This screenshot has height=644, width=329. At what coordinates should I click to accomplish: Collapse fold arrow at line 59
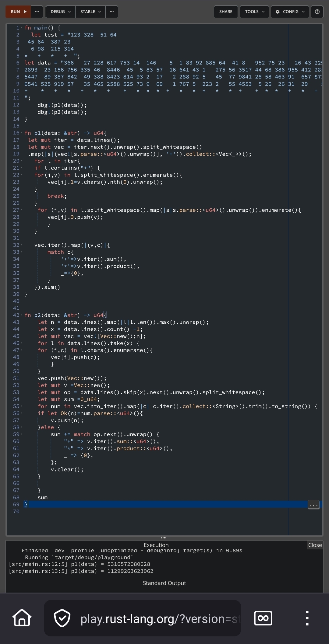pos(22,434)
